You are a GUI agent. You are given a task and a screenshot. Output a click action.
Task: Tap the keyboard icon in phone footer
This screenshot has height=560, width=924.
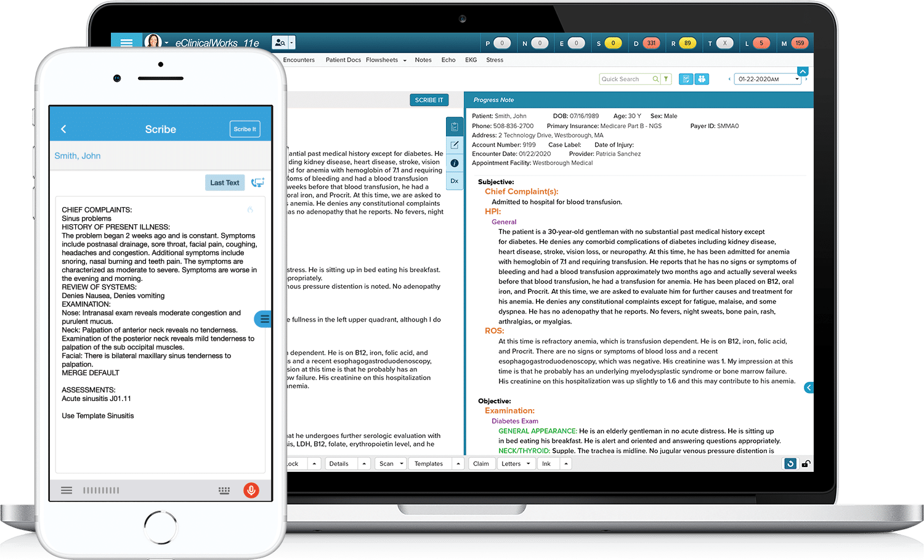224,490
